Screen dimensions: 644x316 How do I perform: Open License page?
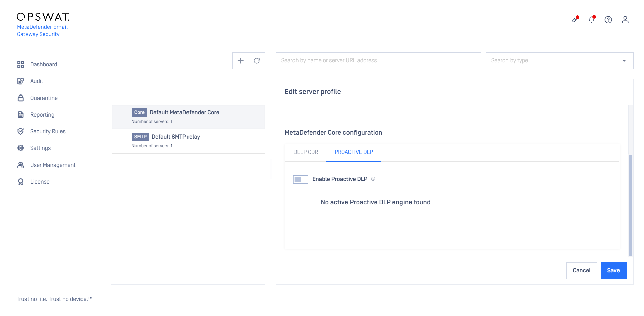[40, 182]
